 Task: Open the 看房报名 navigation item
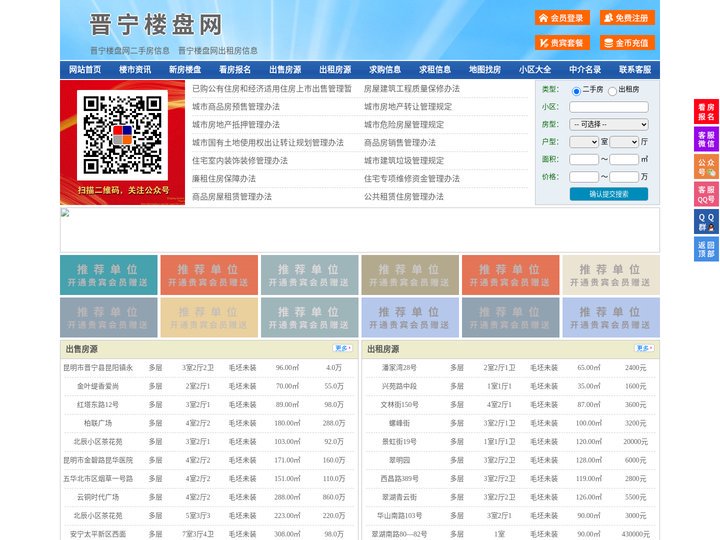[x=235, y=69]
